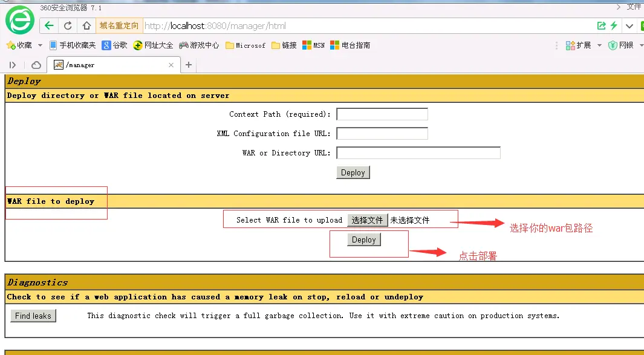
Task: Go back with the green back arrow
Action: 49,26
